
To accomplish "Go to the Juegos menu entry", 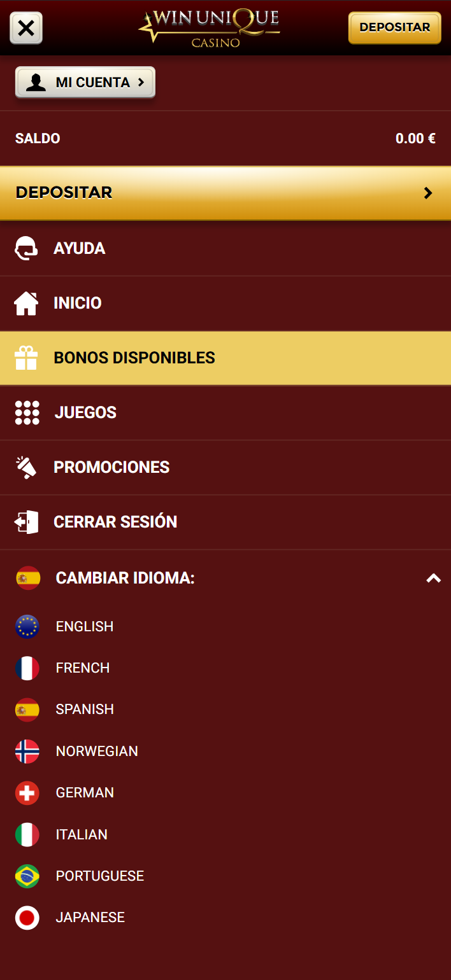I will (85, 413).
